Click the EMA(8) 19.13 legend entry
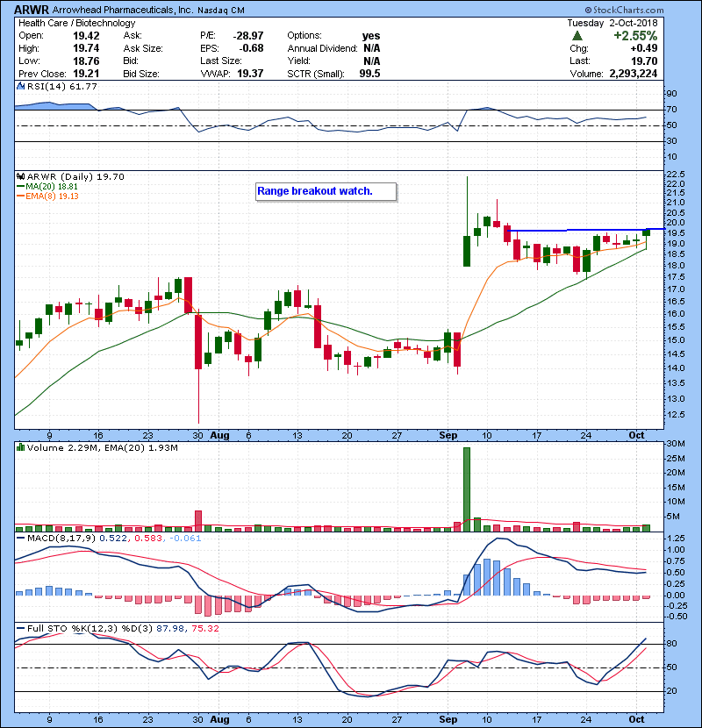702x728 pixels. tap(48, 196)
